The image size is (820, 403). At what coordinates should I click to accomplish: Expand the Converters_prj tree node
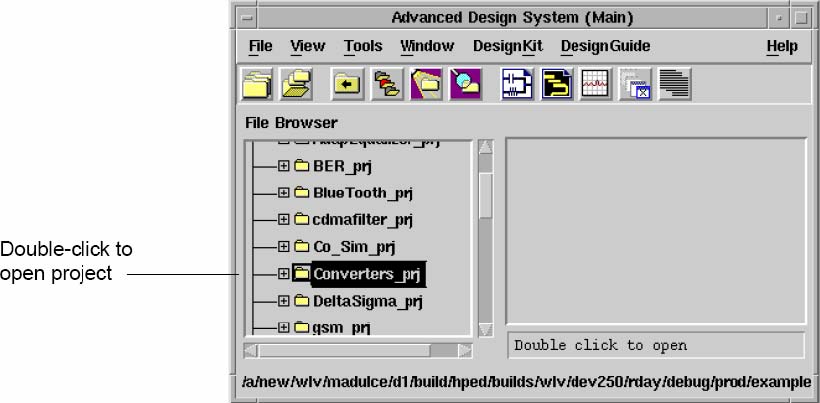pos(283,273)
